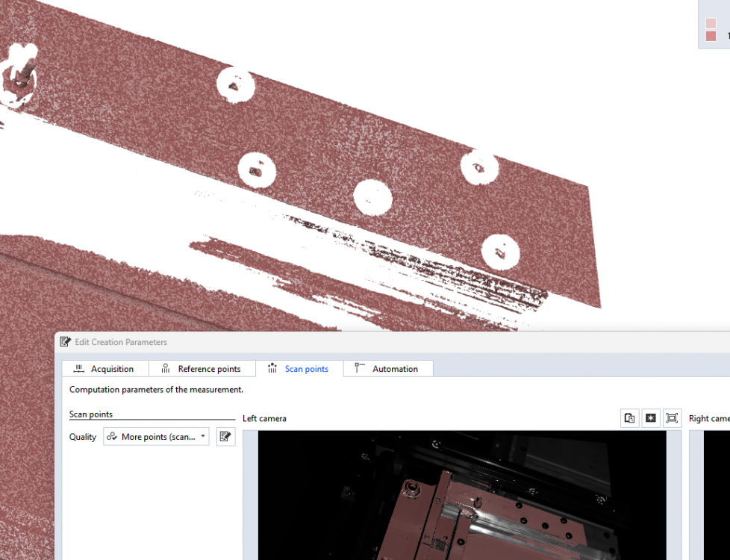Image resolution: width=730 pixels, height=560 pixels.
Task: Click the Left camera image preview
Action: [x=462, y=495]
